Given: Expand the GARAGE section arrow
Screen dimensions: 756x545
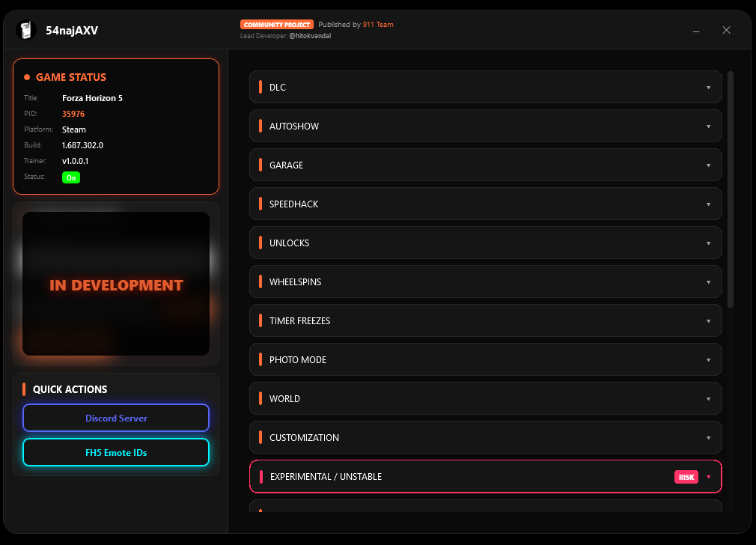Looking at the screenshot, I should (x=708, y=165).
